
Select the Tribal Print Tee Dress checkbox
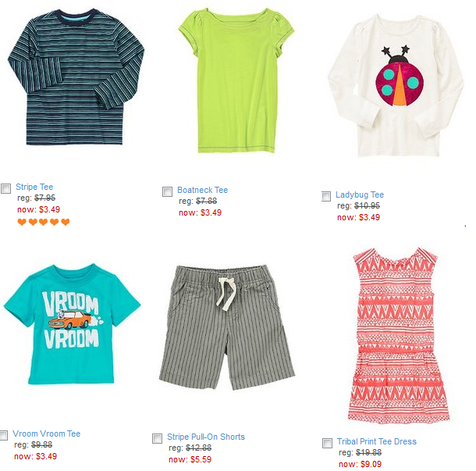coord(327,443)
